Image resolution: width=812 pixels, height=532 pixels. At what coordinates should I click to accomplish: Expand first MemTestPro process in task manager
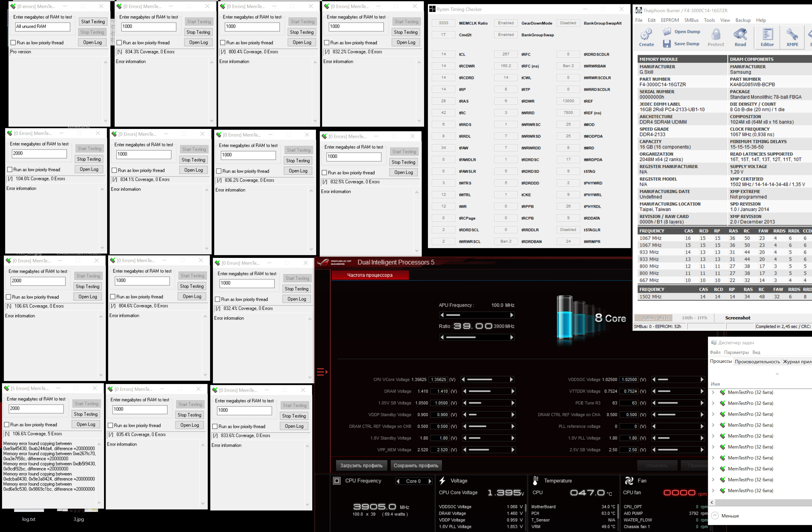click(x=713, y=392)
